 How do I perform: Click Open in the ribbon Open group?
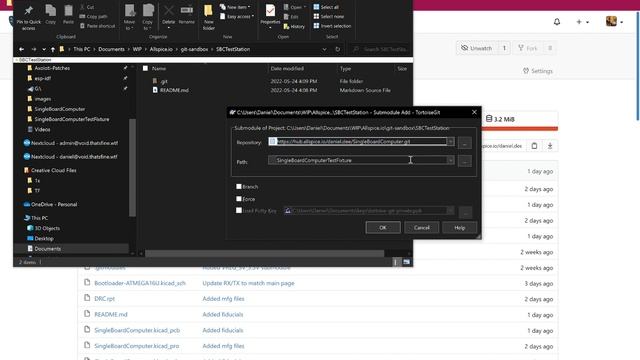click(294, 7)
